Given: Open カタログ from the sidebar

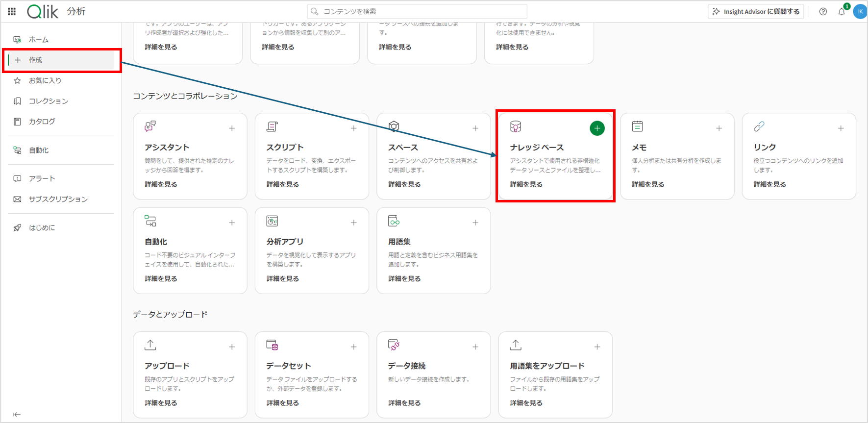Looking at the screenshot, I should [42, 122].
